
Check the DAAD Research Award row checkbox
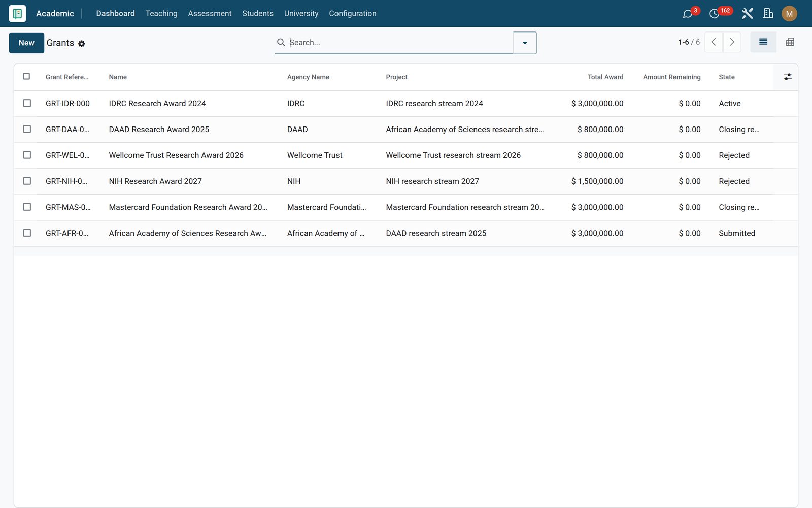click(27, 129)
